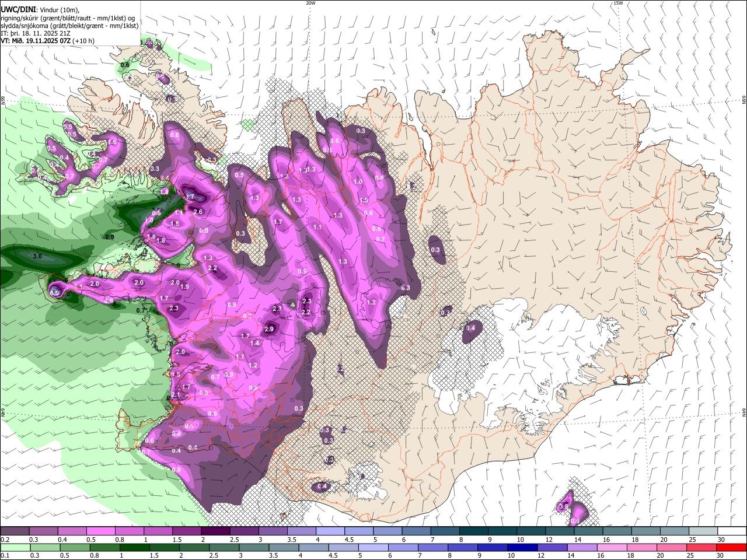Click the periwinkle 6–7 rain legend swatch
Viewport: 747px width, 560px height.
(402, 547)
